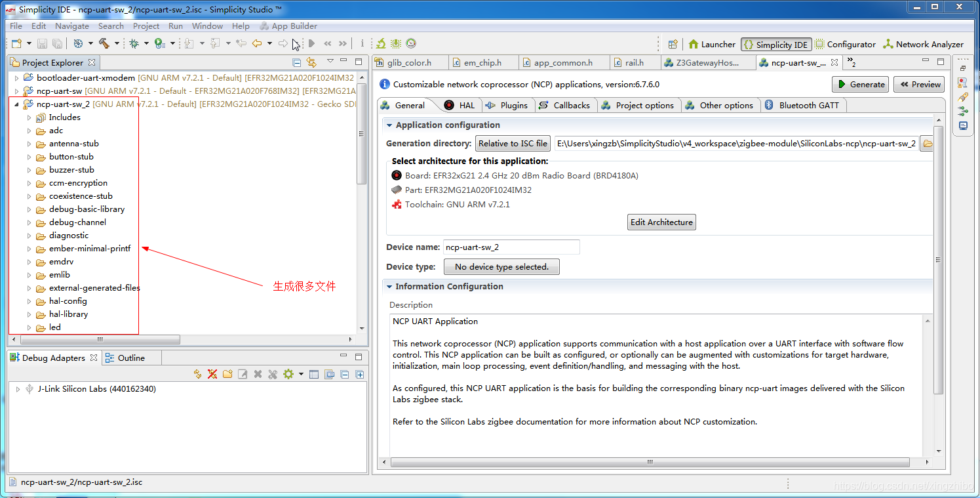Open the App Builder menu
The height and width of the screenshot is (498, 980).
click(288, 26)
